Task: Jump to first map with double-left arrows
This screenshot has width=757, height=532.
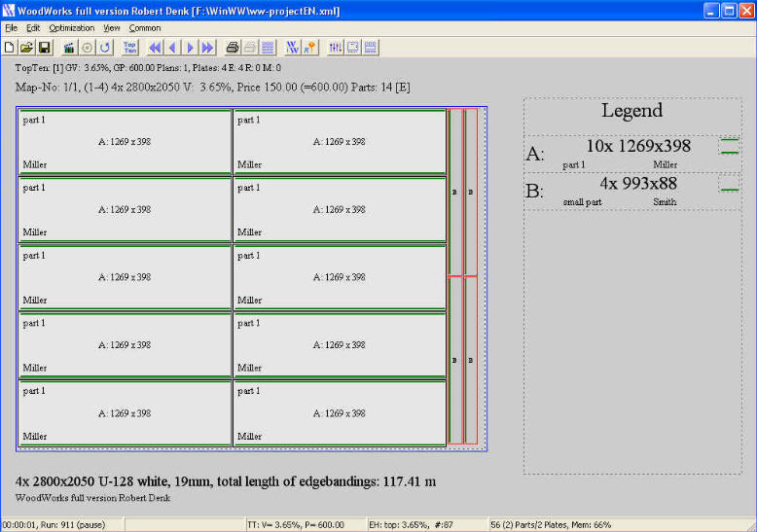Action: pos(155,48)
